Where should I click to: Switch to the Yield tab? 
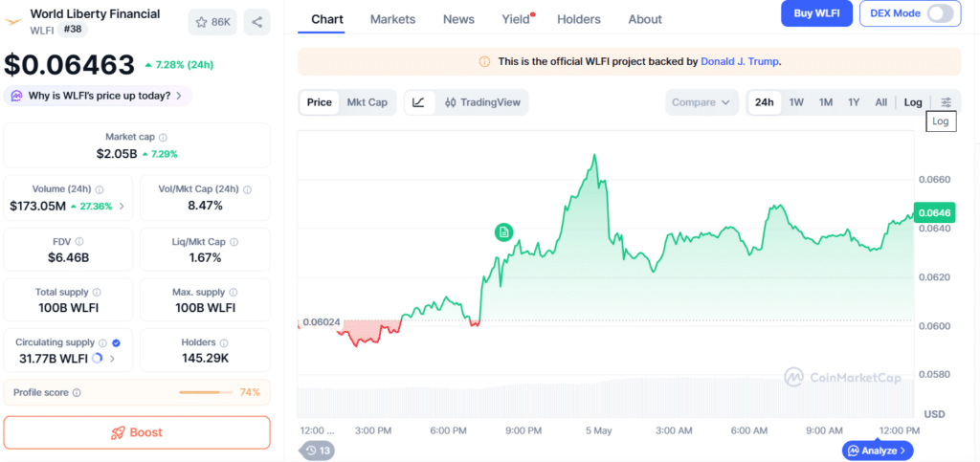click(x=516, y=19)
